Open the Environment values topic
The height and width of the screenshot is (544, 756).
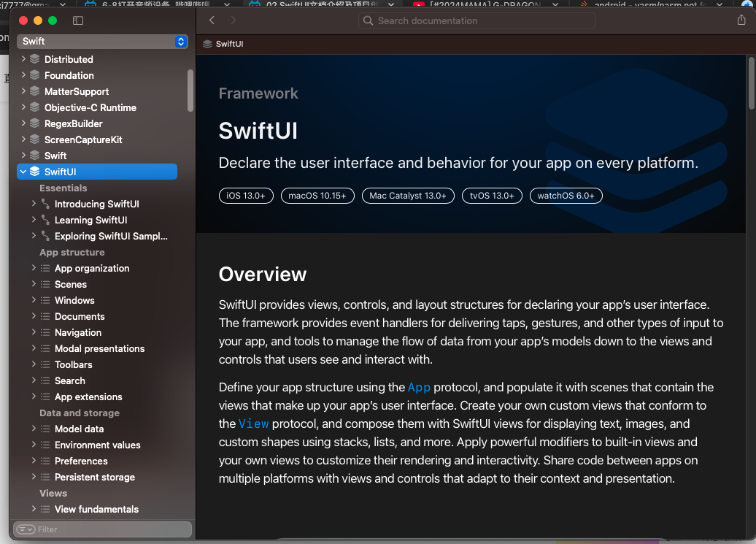click(98, 445)
